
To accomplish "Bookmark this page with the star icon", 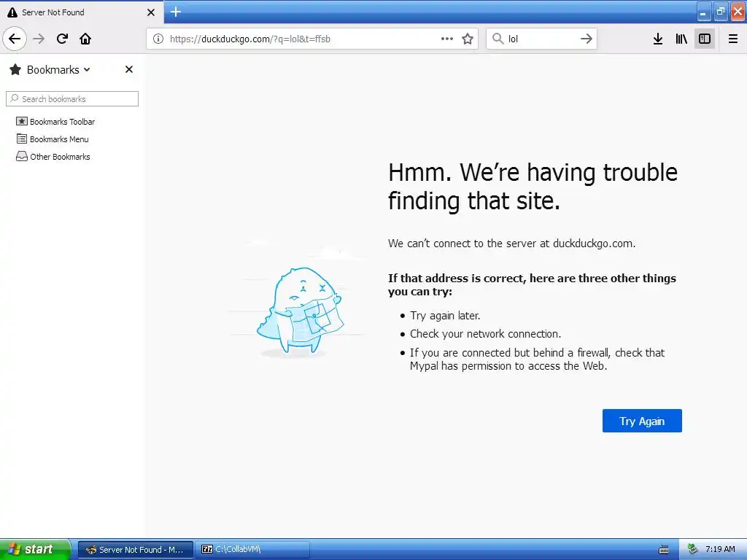I will tap(468, 39).
